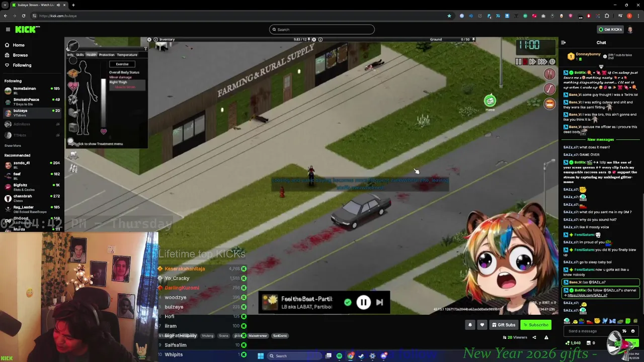
Task: Skip to next track in music widget
Action: (x=380, y=302)
